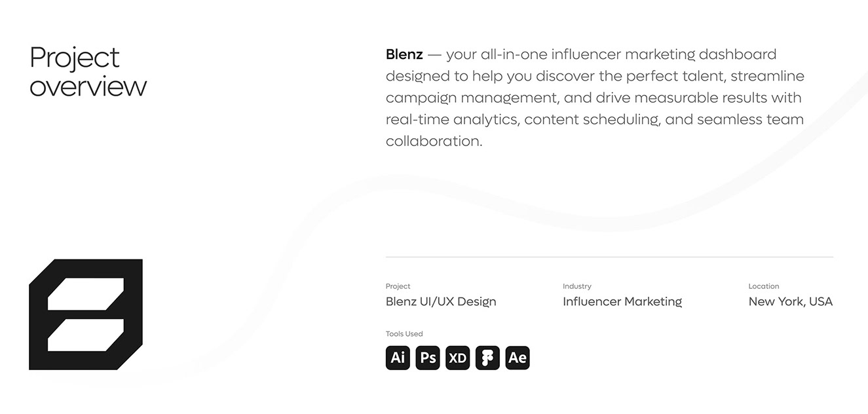Click the bold "Blenz" word in the description
Screen dimensions: 868x414
404,54
